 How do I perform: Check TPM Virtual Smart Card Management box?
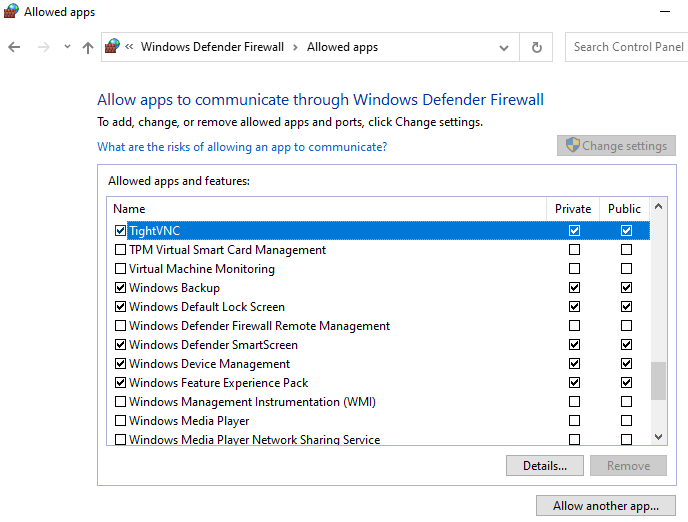(120, 250)
